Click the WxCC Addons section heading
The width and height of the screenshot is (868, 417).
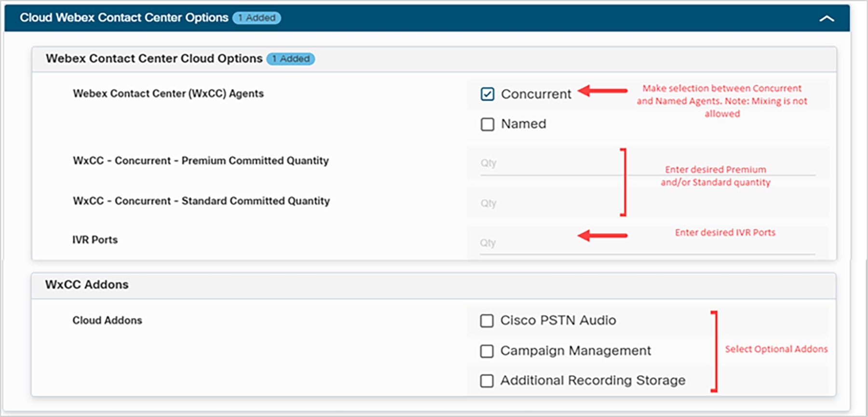click(x=87, y=284)
